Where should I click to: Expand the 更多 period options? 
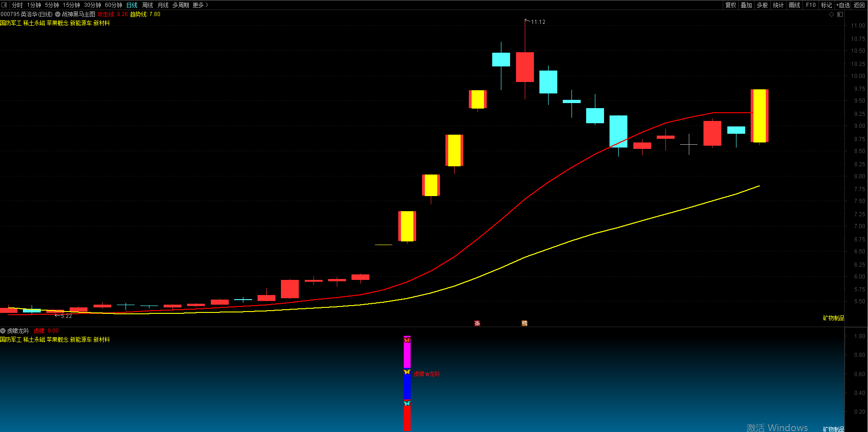click(x=200, y=5)
